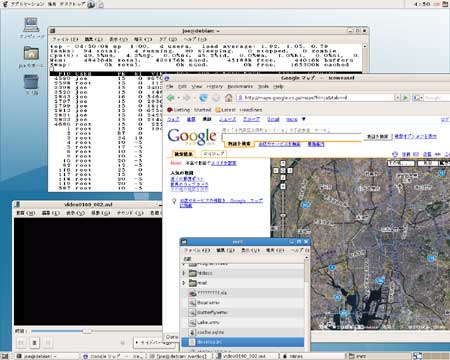Open the Computer desktop icon
Image resolution: width=450 pixels, height=360 pixels.
point(31,28)
